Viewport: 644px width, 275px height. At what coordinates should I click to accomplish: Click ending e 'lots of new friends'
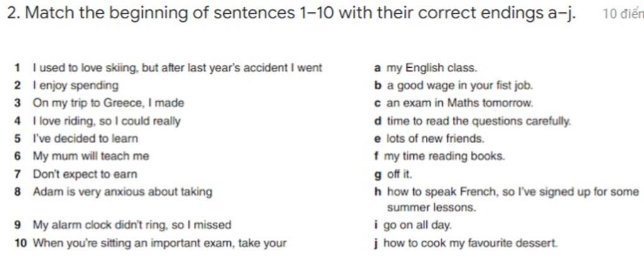pos(429,139)
